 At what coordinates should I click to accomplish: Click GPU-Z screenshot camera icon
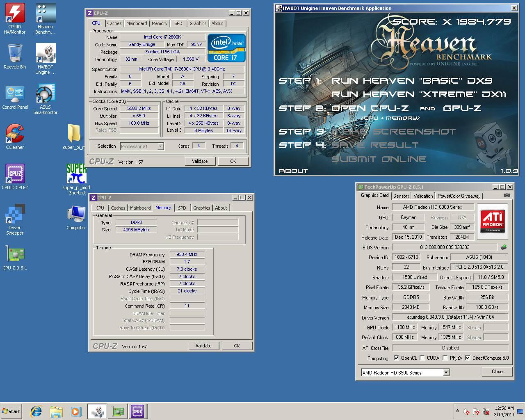[507, 195]
